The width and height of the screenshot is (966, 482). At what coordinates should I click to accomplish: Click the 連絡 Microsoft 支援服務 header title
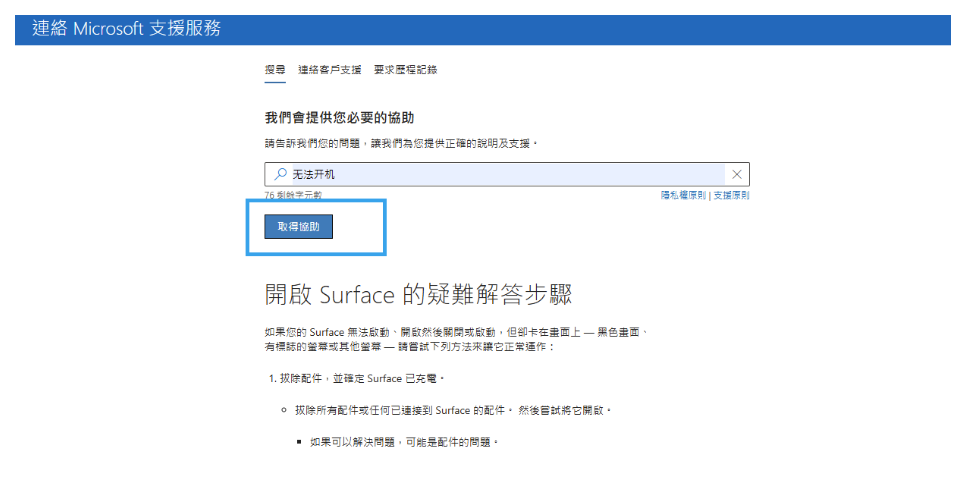126,28
